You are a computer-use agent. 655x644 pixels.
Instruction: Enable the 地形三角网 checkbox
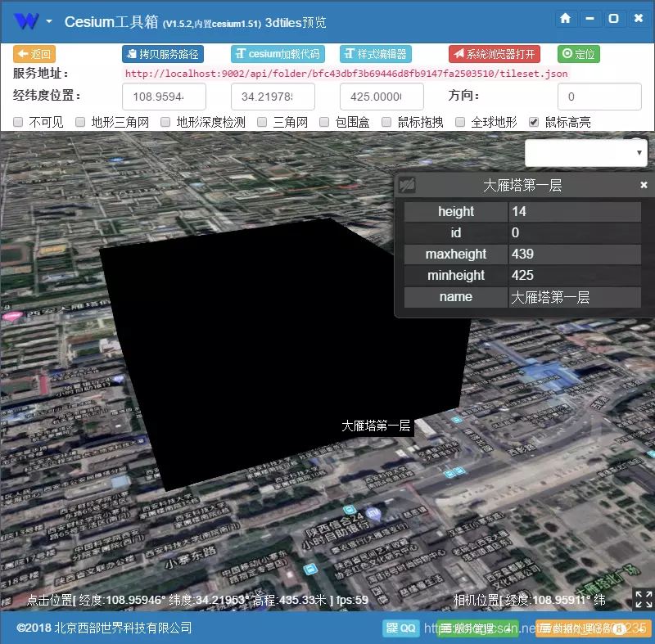click(x=80, y=122)
